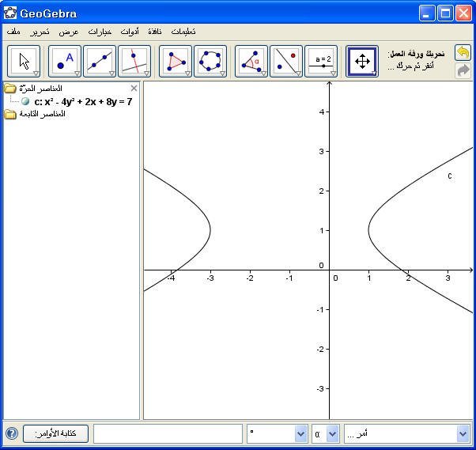Click the right branch of the hyperbola
The height and width of the screenshot is (450, 476).
click(369, 230)
